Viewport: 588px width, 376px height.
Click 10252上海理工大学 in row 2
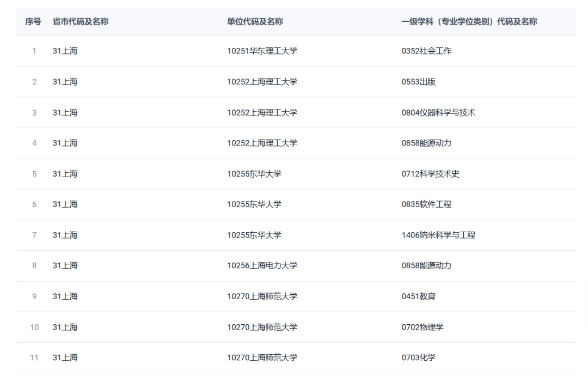pyautogui.click(x=262, y=82)
